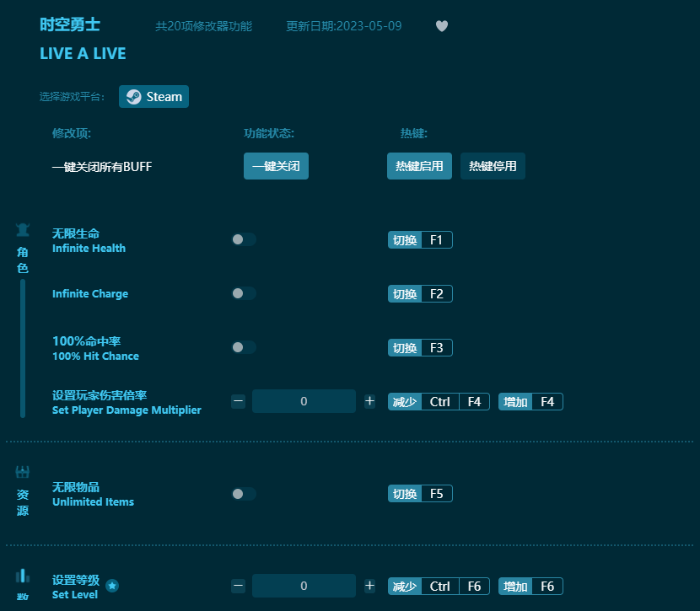Select the 资源 resources sidebar icon
700x611 pixels.
22,474
